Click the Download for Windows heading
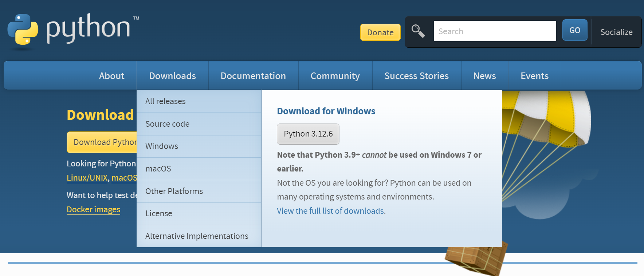 326,111
